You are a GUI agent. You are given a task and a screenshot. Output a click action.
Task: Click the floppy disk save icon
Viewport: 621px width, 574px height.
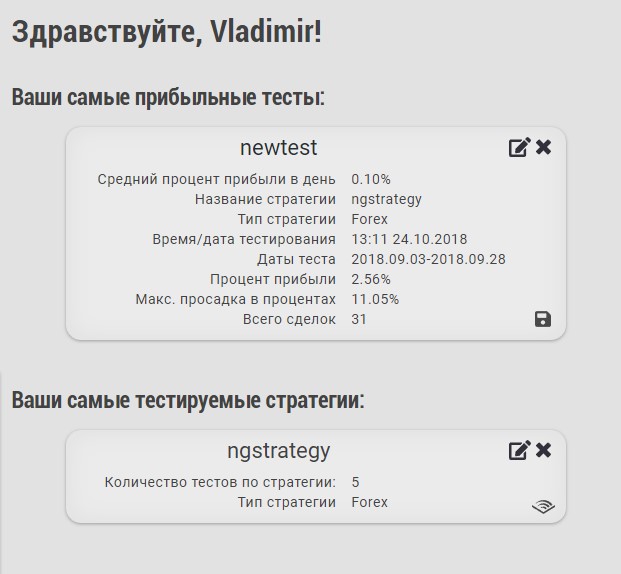543,319
